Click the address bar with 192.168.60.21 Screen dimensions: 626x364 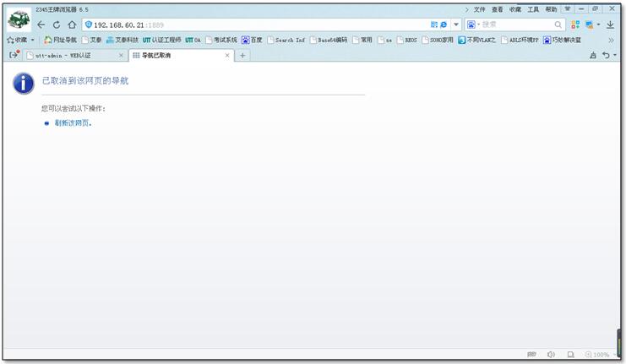click(253, 24)
